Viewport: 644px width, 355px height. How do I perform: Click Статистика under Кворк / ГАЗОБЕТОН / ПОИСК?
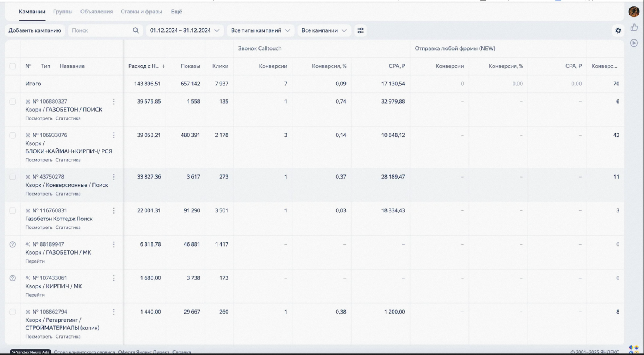[x=68, y=118]
